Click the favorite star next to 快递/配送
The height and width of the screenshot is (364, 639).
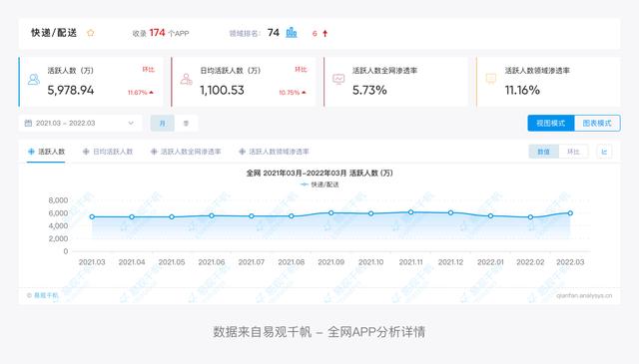click(x=91, y=33)
